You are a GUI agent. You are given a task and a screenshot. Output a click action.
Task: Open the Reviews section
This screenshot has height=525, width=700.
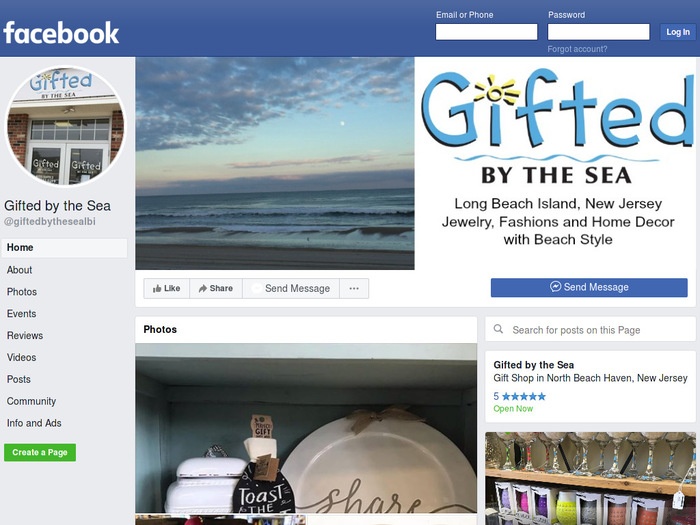[25, 336]
